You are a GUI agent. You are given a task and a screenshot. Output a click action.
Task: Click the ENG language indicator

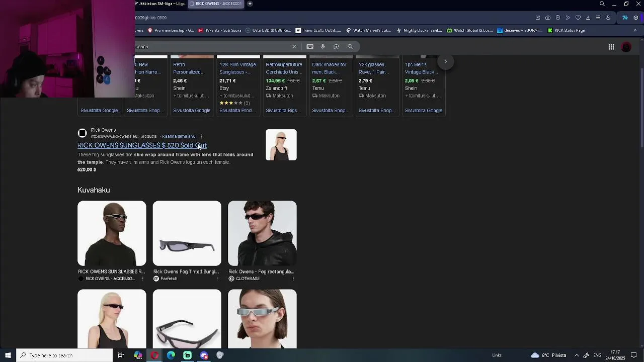(x=597, y=355)
